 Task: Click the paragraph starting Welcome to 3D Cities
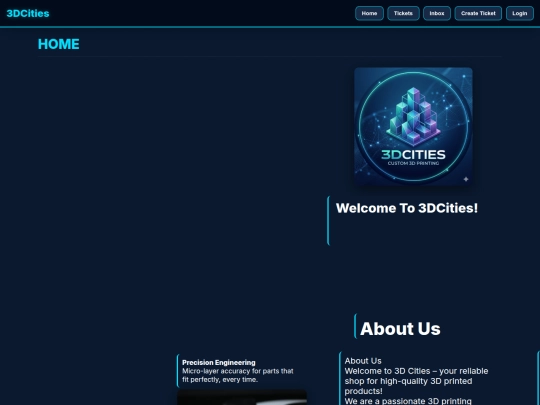[416, 381]
